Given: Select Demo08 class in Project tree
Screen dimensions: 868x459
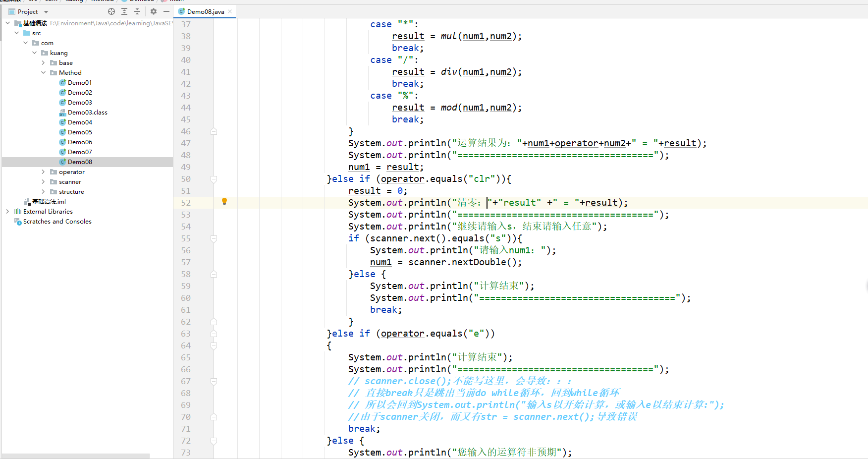Looking at the screenshot, I should tap(80, 162).
